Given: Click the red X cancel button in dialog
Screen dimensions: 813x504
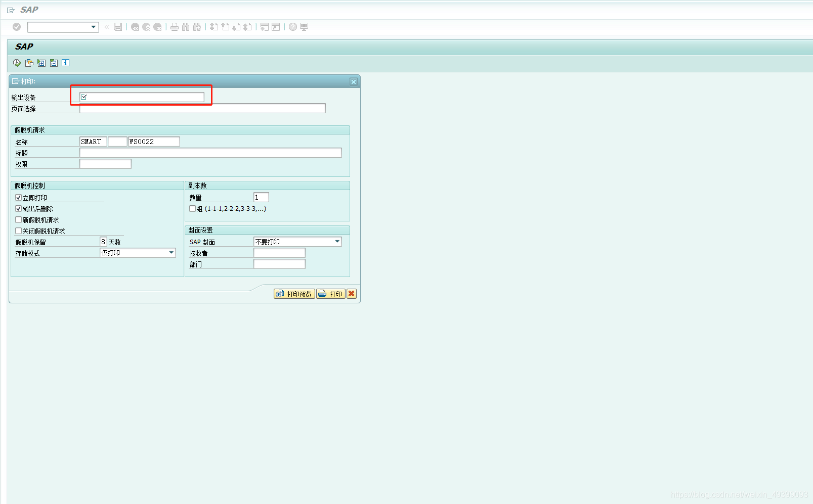Looking at the screenshot, I should click(x=352, y=294).
